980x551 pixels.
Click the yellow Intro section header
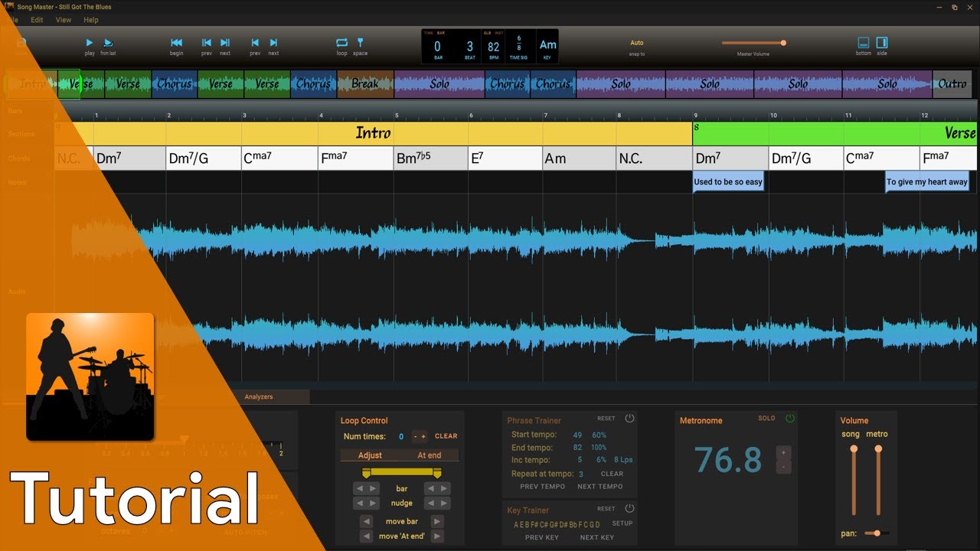pos(374,133)
